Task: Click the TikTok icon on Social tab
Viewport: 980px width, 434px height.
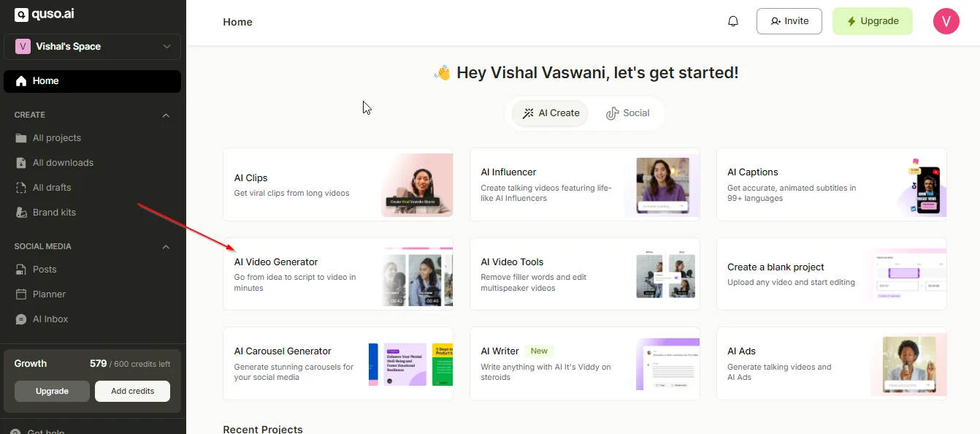Action: coord(612,113)
